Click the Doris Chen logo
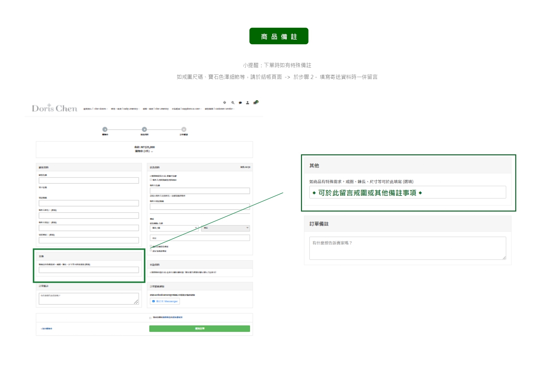This screenshot has width=554, height=392. point(54,108)
